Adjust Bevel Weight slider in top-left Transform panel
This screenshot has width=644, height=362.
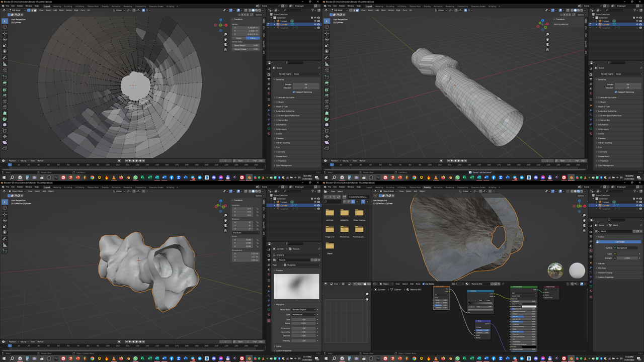click(x=246, y=45)
